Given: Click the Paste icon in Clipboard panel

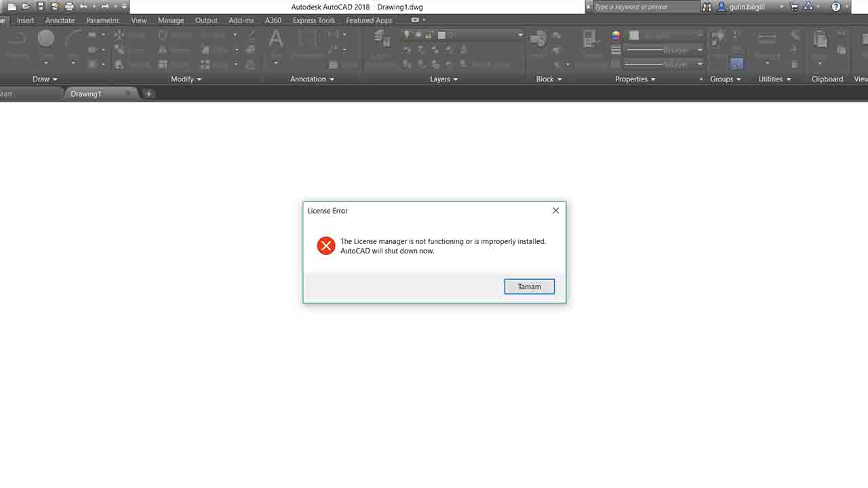Looking at the screenshot, I should (821, 39).
